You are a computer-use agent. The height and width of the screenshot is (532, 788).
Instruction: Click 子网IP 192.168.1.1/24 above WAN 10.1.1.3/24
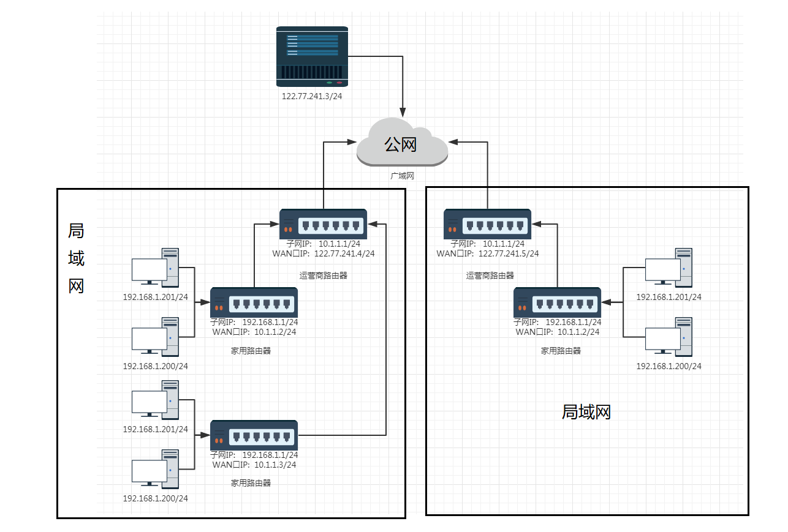point(254,455)
